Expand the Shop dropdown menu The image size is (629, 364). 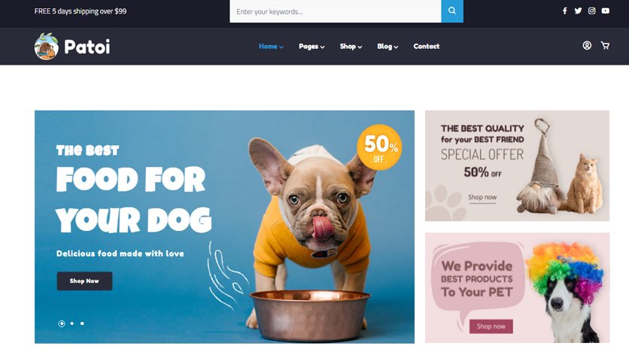[x=351, y=47]
